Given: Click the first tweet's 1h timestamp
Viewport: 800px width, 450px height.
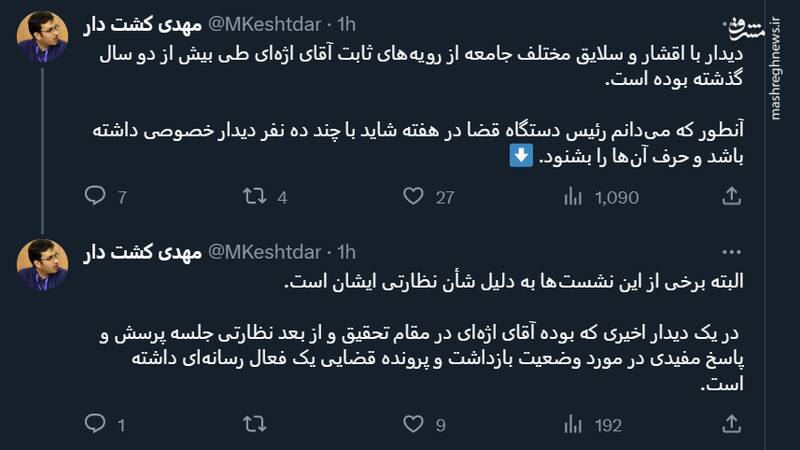Looking at the screenshot, I should [347, 23].
